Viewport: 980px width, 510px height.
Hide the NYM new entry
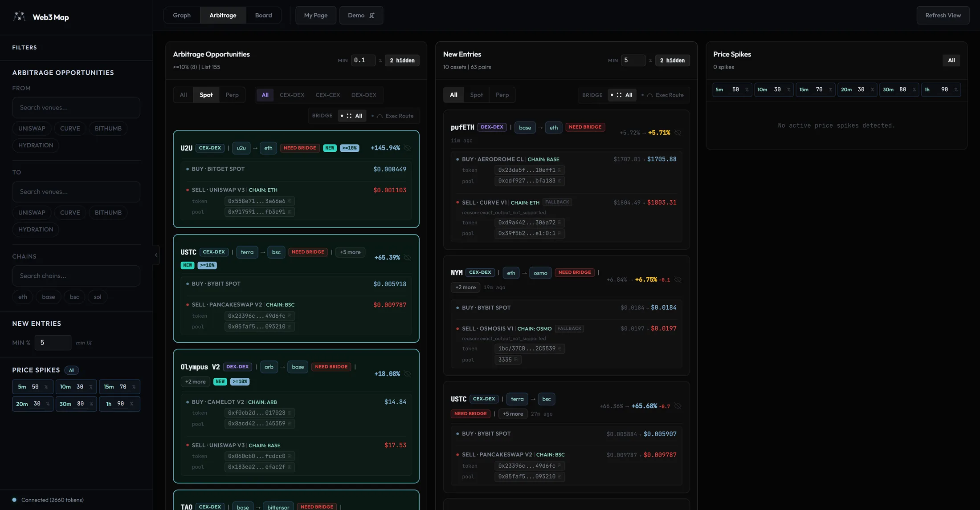pos(678,280)
